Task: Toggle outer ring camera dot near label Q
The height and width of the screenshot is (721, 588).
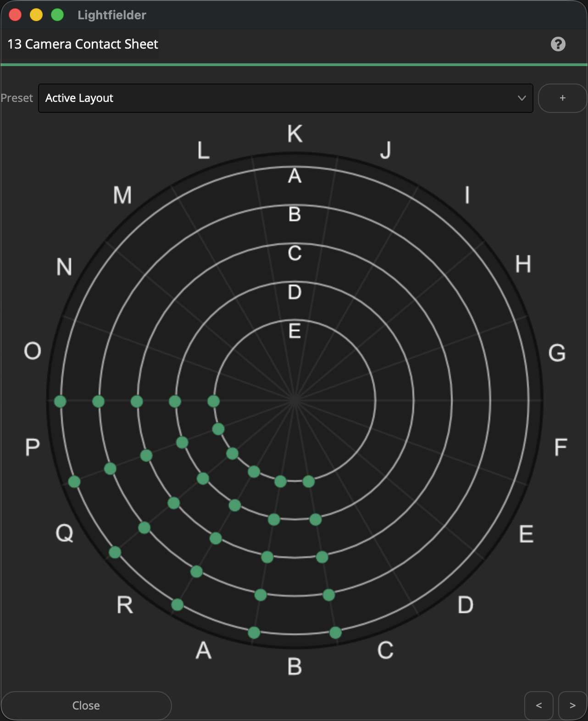Action: point(115,552)
